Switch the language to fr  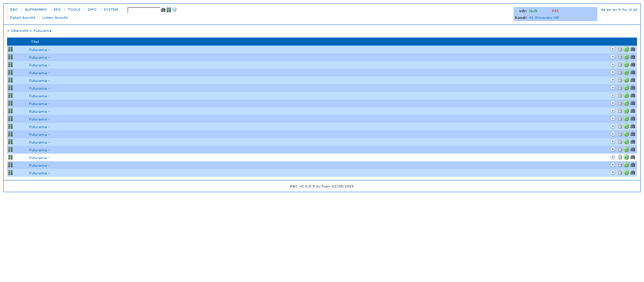[x=620, y=10]
